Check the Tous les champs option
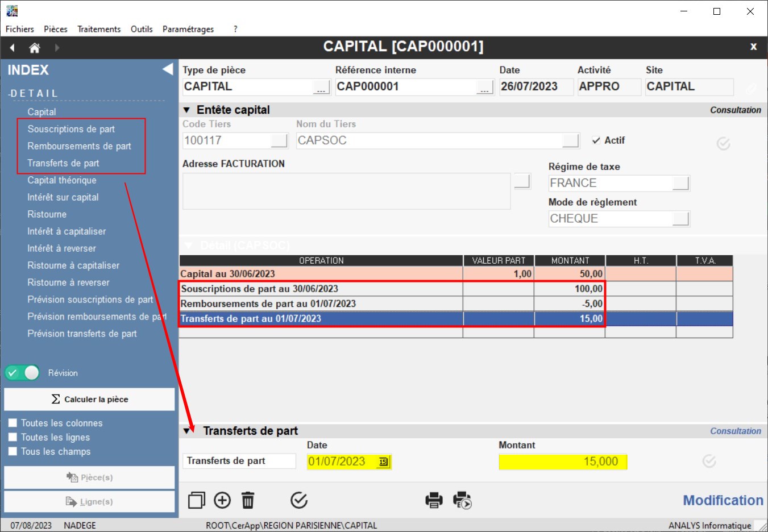 pos(13,451)
